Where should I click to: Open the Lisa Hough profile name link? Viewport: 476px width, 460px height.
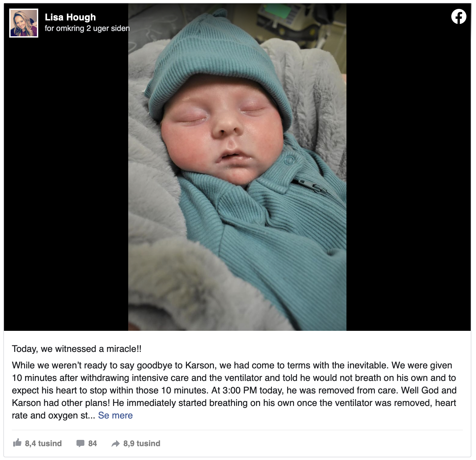pos(70,17)
